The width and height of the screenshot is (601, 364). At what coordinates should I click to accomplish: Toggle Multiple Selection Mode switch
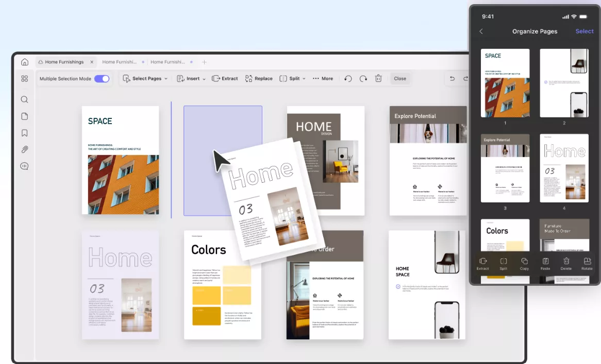tap(102, 79)
